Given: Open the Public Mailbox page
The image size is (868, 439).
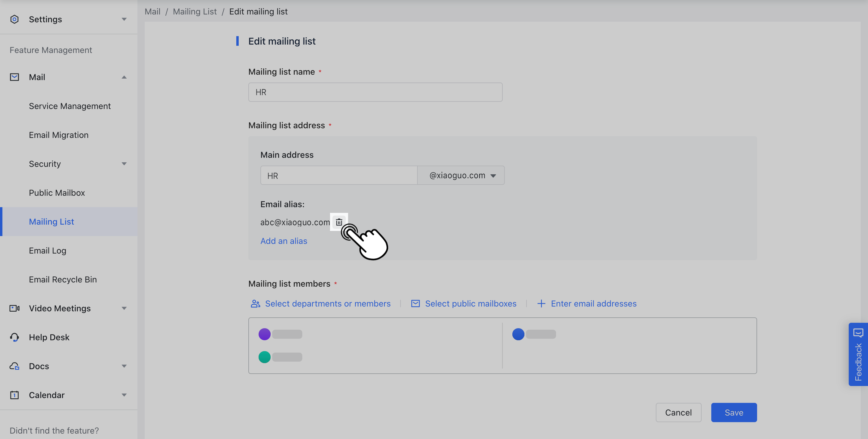Looking at the screenshot, I should point(57,193).
